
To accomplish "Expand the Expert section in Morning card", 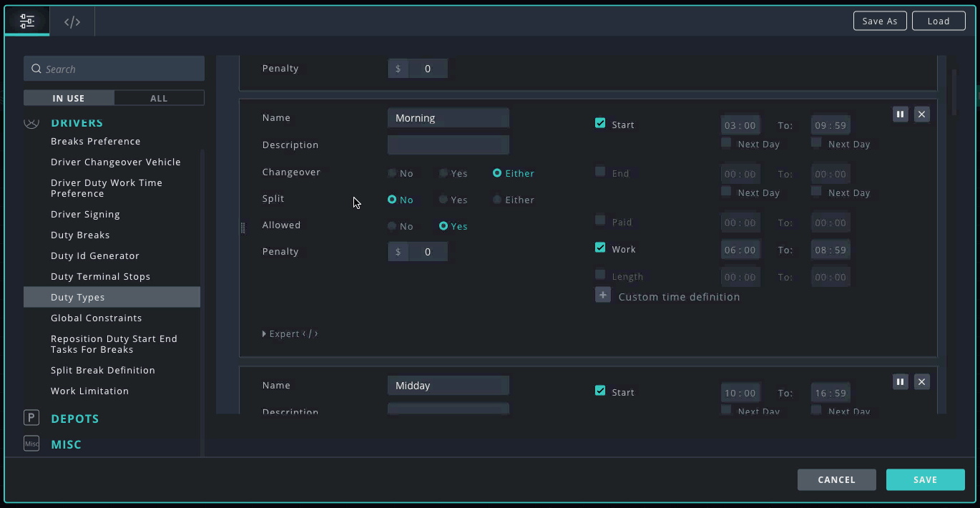I will tap(290, 333).
